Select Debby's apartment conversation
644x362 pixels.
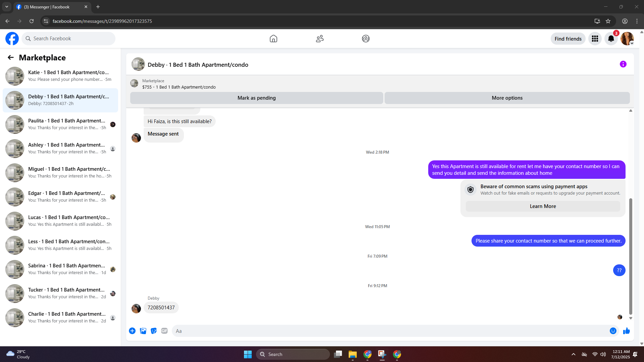point(60,100)
